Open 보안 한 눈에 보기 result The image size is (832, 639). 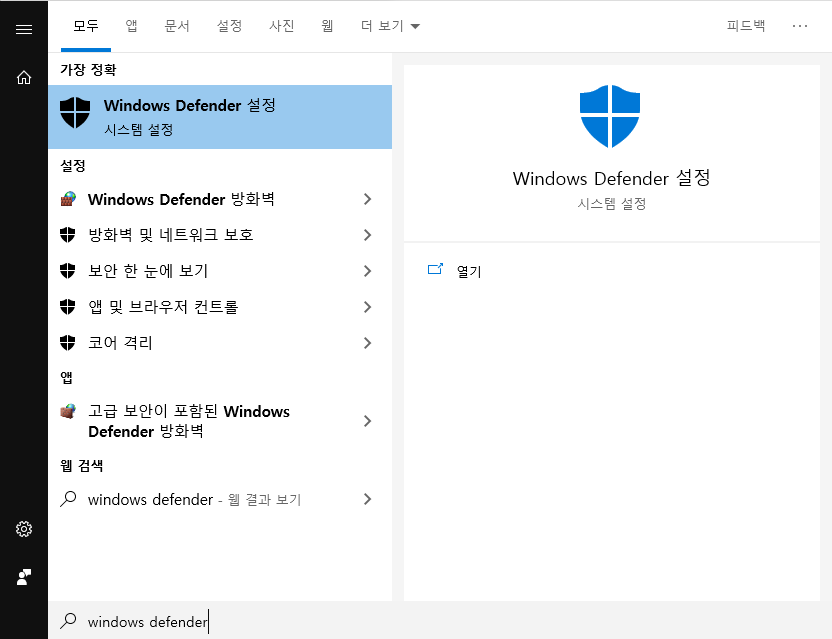[220, 271]
